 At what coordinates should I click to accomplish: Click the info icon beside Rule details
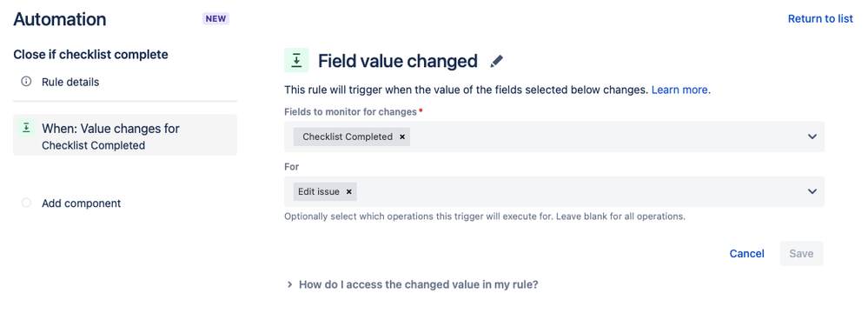coord(25,82)
